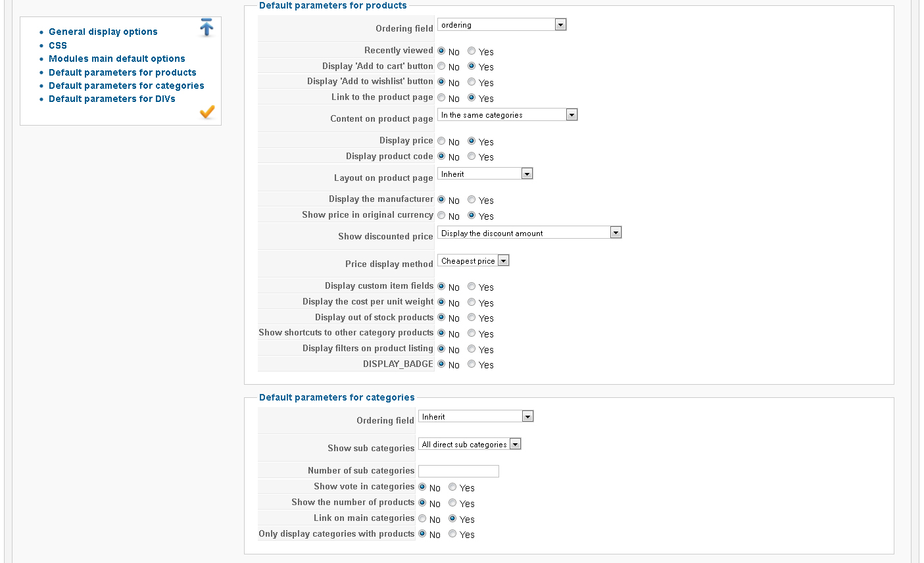Open the Price display method dropdown
Image resolution: width=924 pixels, height=563 pixels.
click(473, 261)
